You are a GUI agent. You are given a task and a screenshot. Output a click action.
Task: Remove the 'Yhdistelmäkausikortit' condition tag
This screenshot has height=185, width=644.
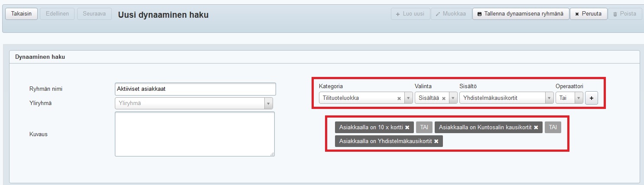[x=436, y=141]
